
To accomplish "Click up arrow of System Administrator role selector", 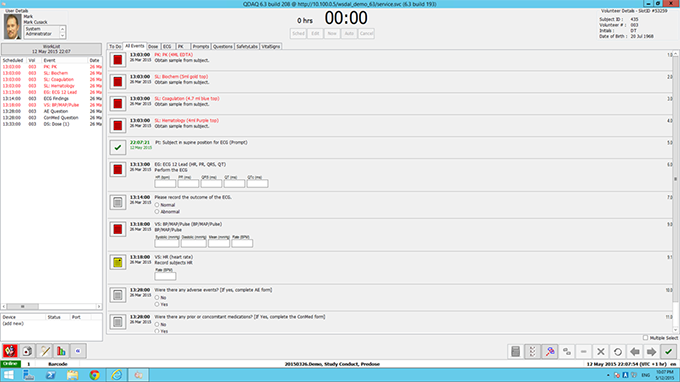I will pyautogui.click(x=62, y=29).
